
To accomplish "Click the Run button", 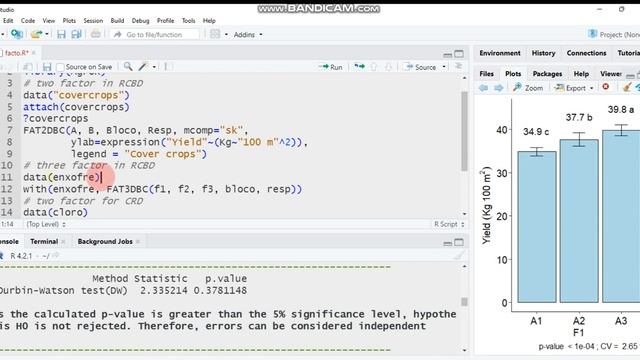I will click(x=331, y=67).
